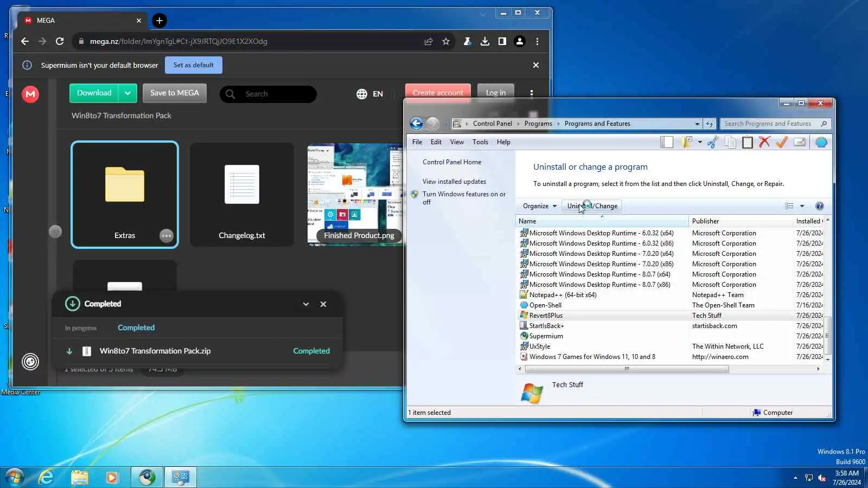The height and width of the screenshot is (488, 868).
Task: Open the browser tab search chevron
Action: pyautogui.click(x=483, y=14)
